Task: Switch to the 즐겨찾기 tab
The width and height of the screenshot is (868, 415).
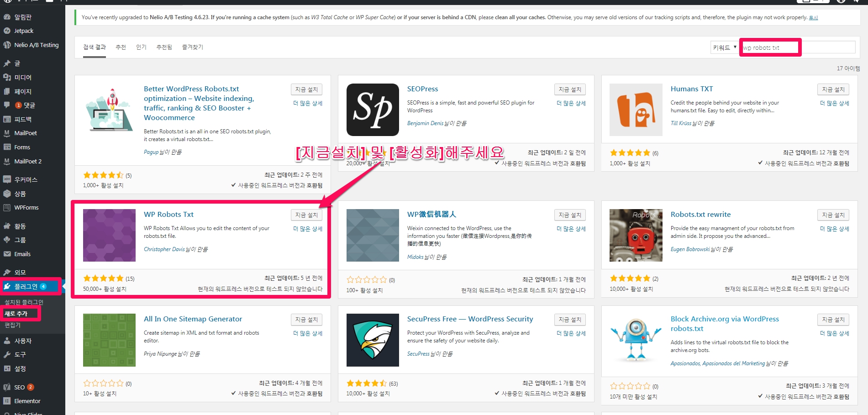Action: click(192, 47)
